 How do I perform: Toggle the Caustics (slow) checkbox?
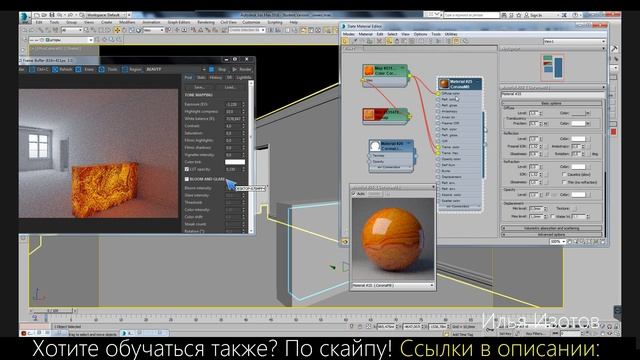[564, 174]
